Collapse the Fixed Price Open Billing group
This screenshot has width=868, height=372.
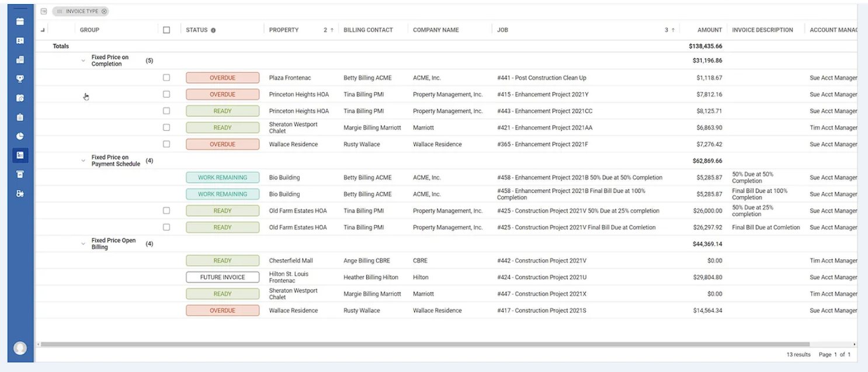83,244
